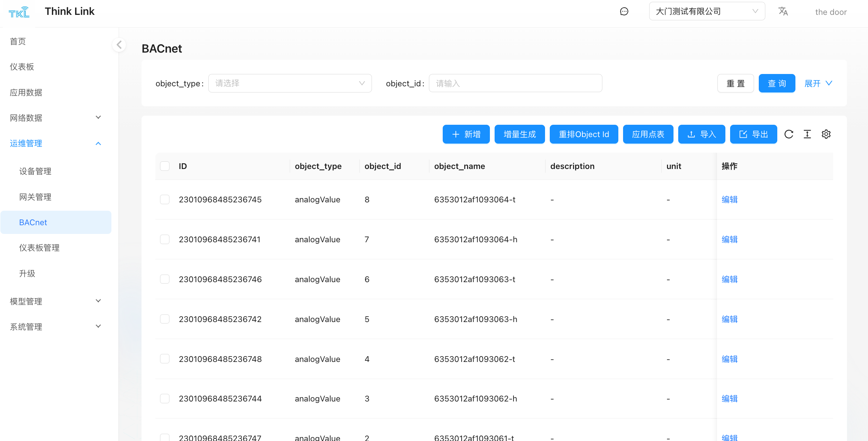Click 编辑 for object 6353012af1093064-h
The image size is (868, 441).
[729, 239]
